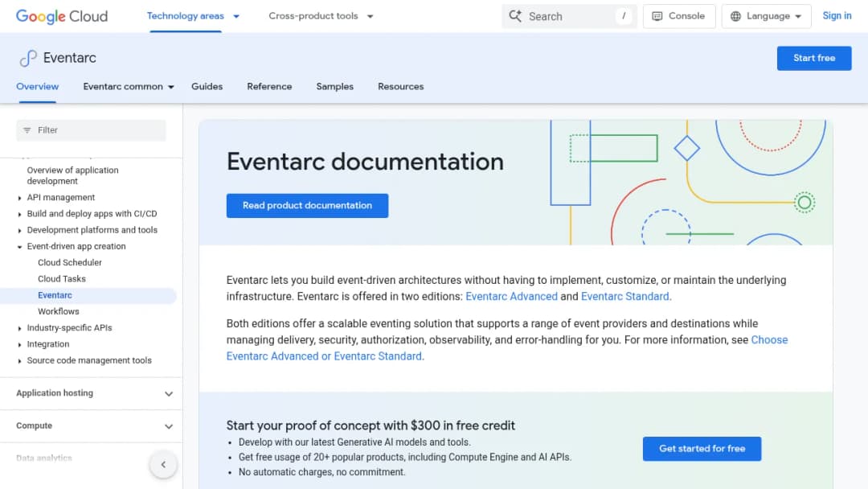Focus the Search input field
The width and height of the screenshot is (868, 489).
(569, 16)
